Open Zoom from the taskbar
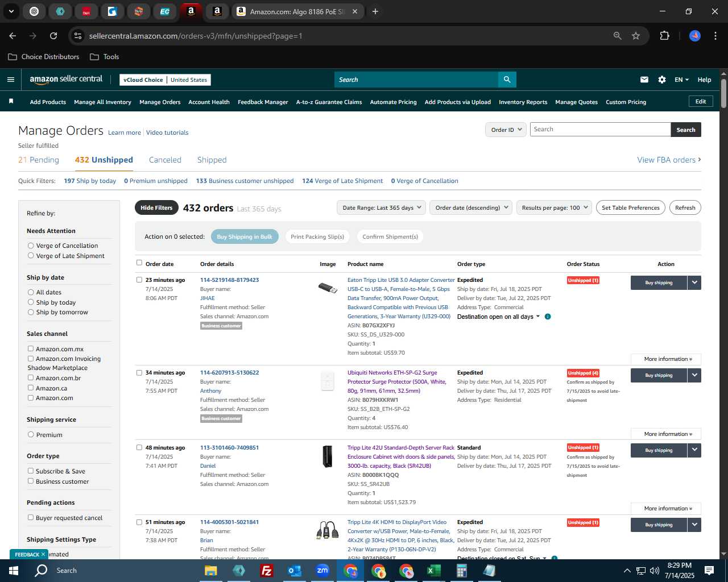The width and height of the screenshot is (728, 582). [322, 571]
